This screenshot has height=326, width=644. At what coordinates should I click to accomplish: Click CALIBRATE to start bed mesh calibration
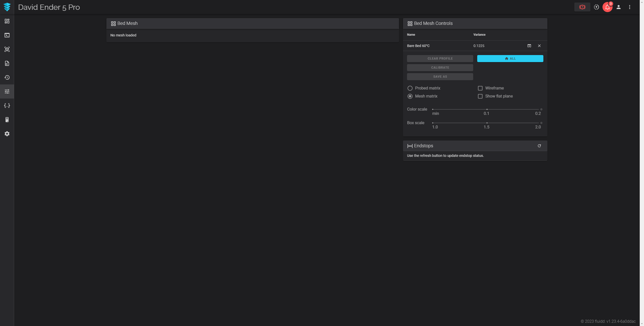click(440, 67)
